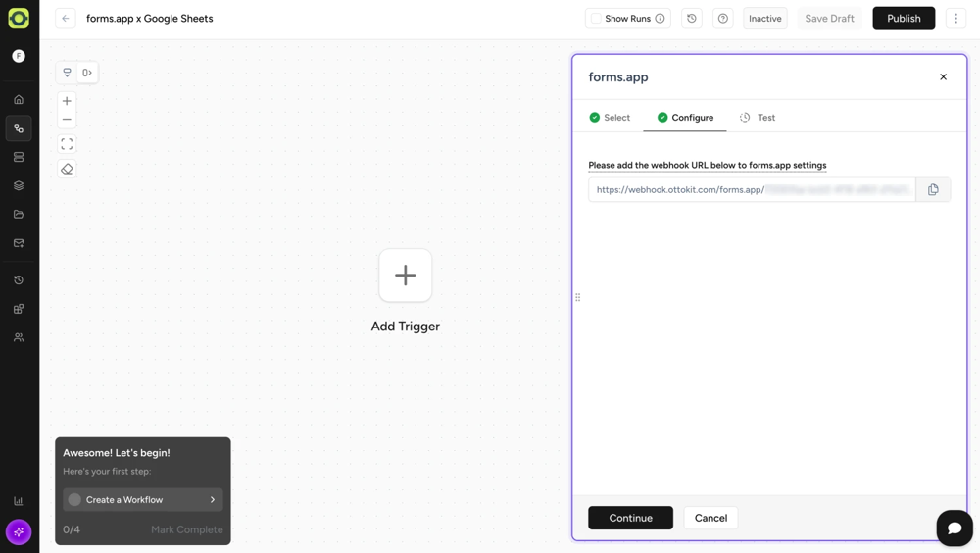Click the Show Runs info icon
Image resolution: width=980 pixels, height=553 pixels.
pos(660,19)
